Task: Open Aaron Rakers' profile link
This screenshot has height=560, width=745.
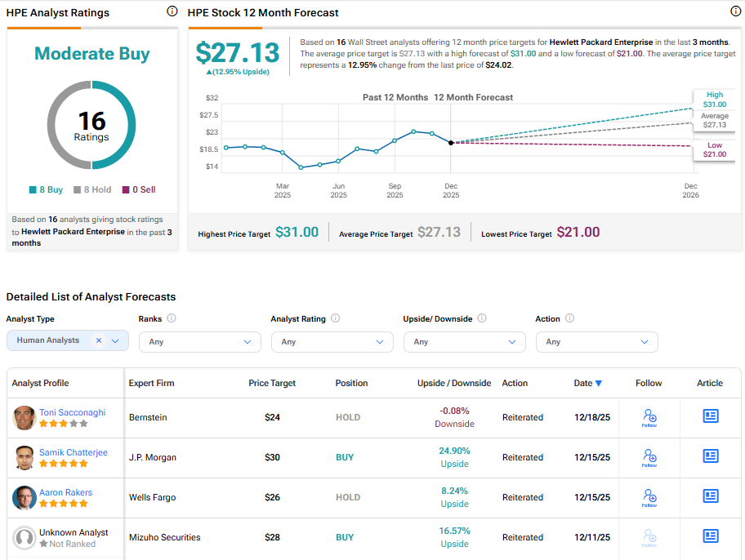Action: click(65, 492)
